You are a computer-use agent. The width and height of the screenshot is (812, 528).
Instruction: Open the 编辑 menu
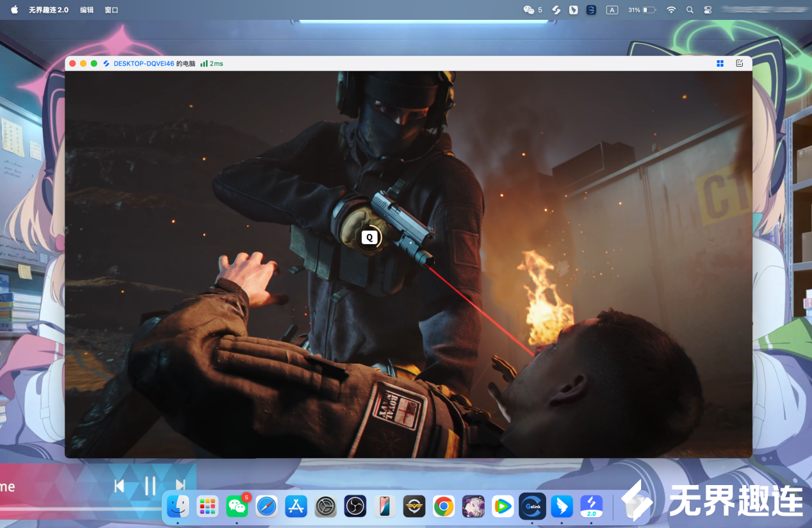86,10
